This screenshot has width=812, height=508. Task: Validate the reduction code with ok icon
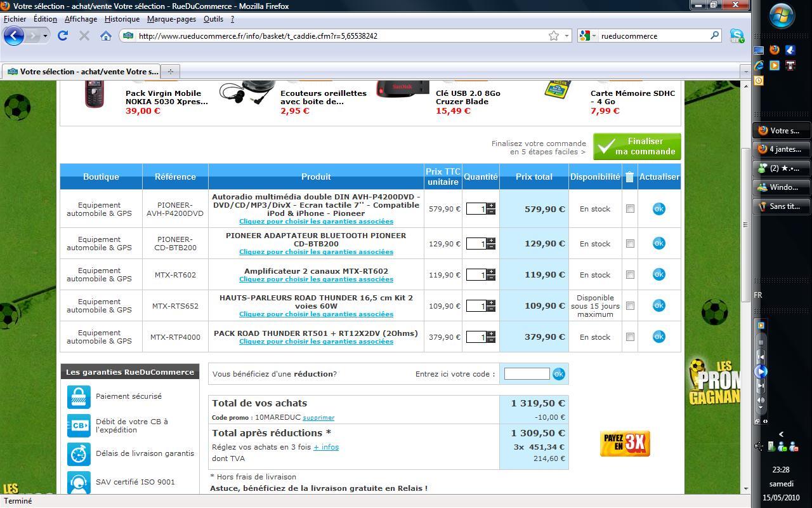coord(558,374)
